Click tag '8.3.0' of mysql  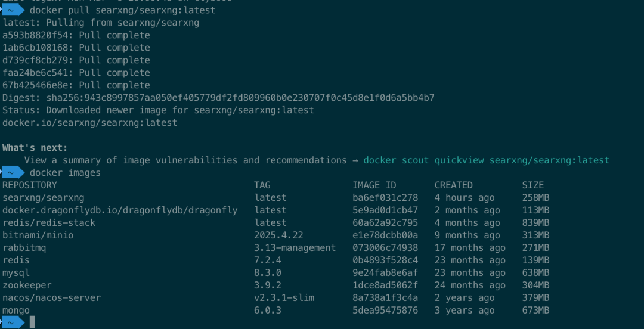click(267, 273)
